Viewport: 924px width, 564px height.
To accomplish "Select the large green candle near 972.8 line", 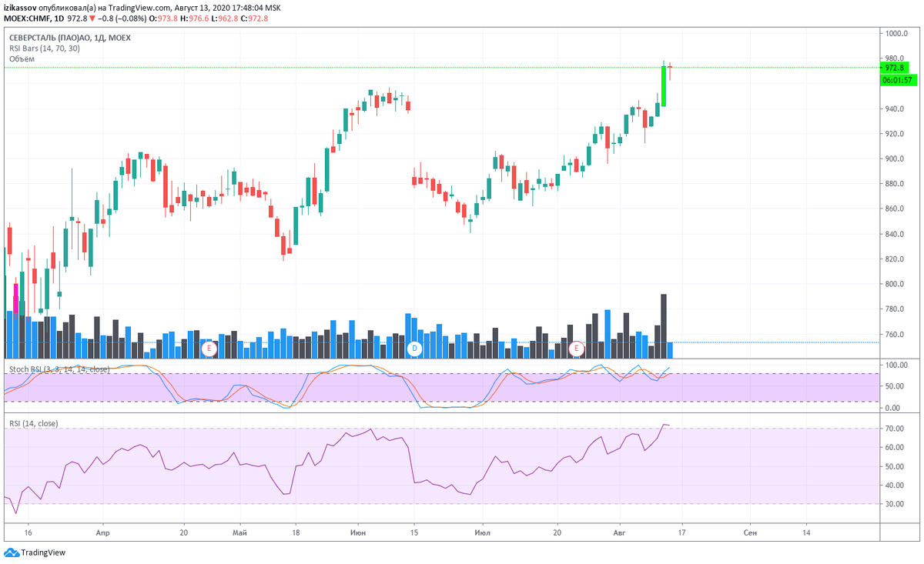I will (x=663, y=86).
